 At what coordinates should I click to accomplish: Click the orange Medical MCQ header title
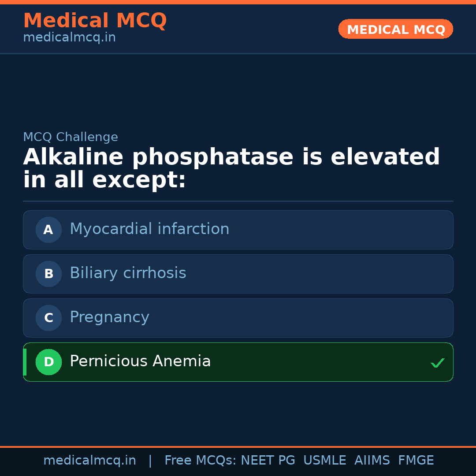95,21
